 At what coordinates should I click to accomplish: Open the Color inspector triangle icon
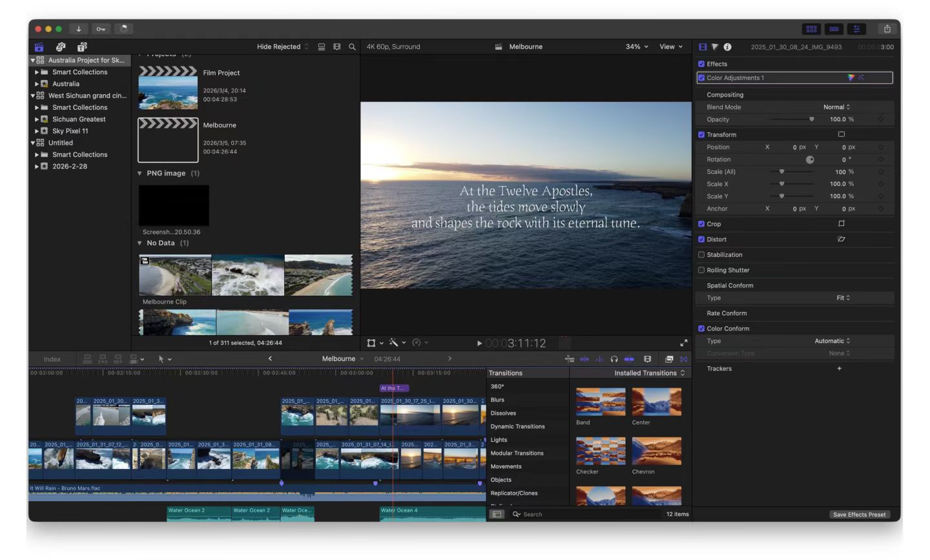pos(715,47)
